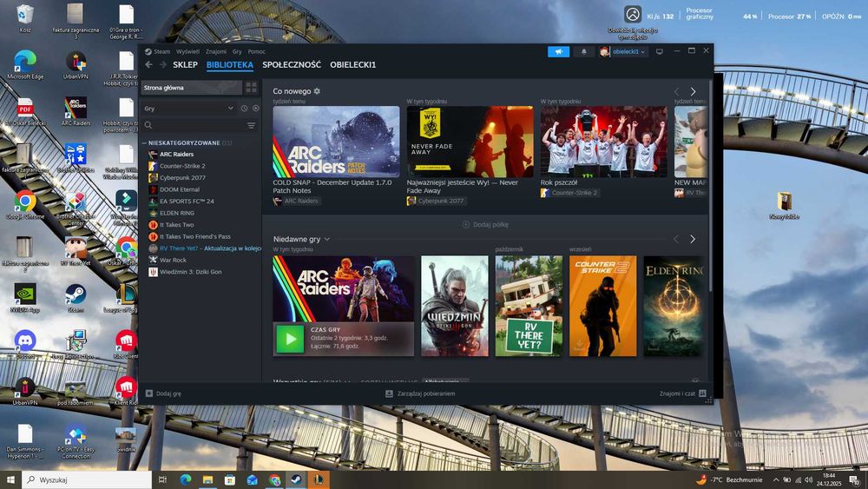Click Cyberpunk 2077 tag under news card
Viewport: 868px width, 489px height.
(436, 201)
